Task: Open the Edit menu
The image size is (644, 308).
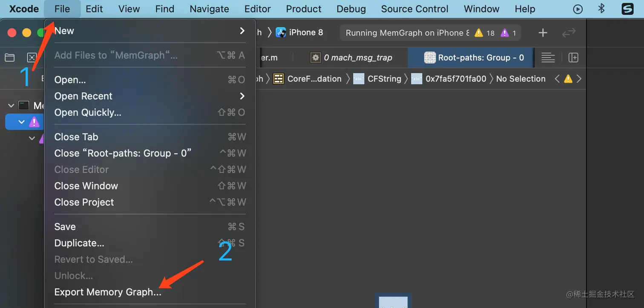Action: pos(94,9)
